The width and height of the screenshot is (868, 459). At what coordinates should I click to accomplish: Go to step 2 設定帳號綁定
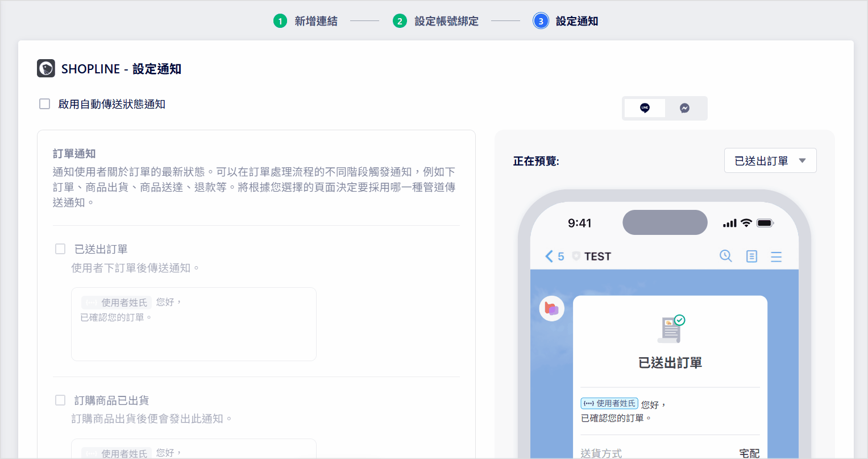click(436, 21)
